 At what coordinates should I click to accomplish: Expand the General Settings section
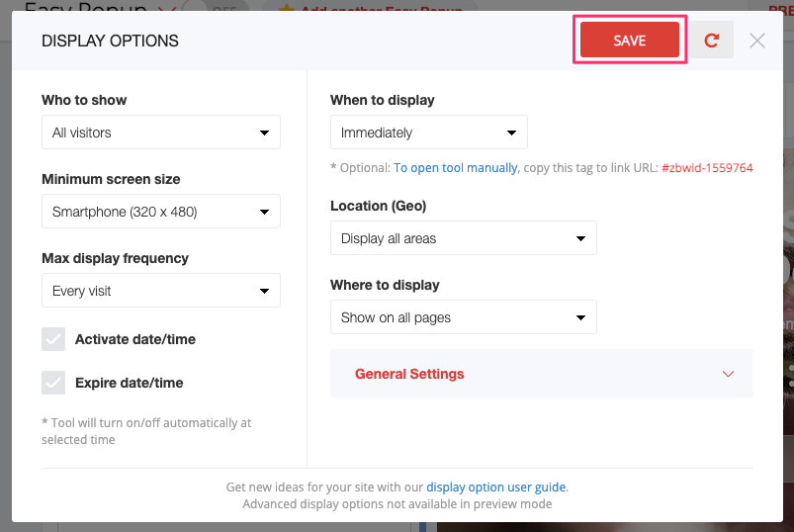pos(541,374)
